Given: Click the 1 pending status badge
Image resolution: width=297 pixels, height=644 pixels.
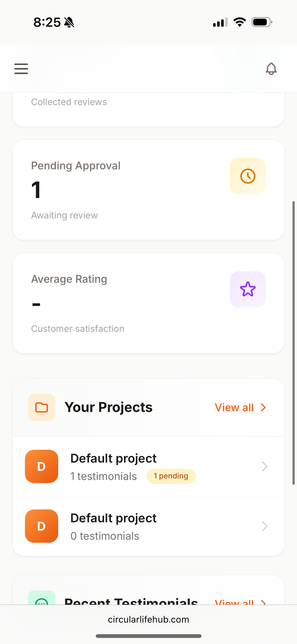Looking at the screenshot, I should 171,476.
